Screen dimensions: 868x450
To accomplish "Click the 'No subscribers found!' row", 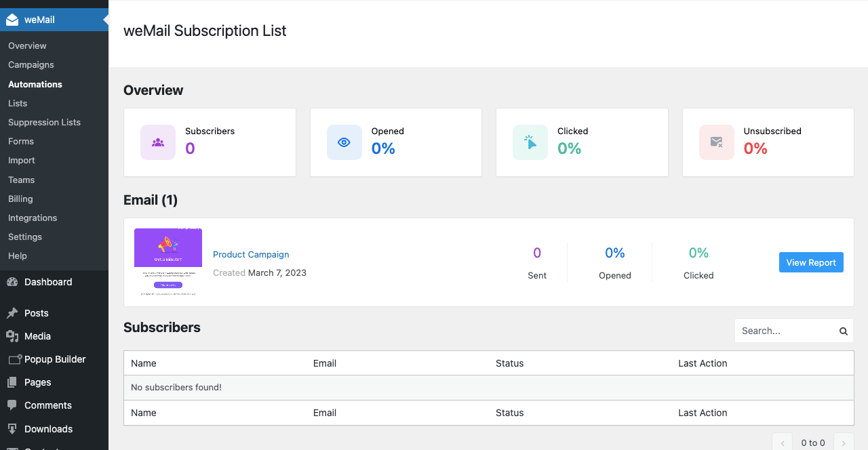I will click(488, 388).
